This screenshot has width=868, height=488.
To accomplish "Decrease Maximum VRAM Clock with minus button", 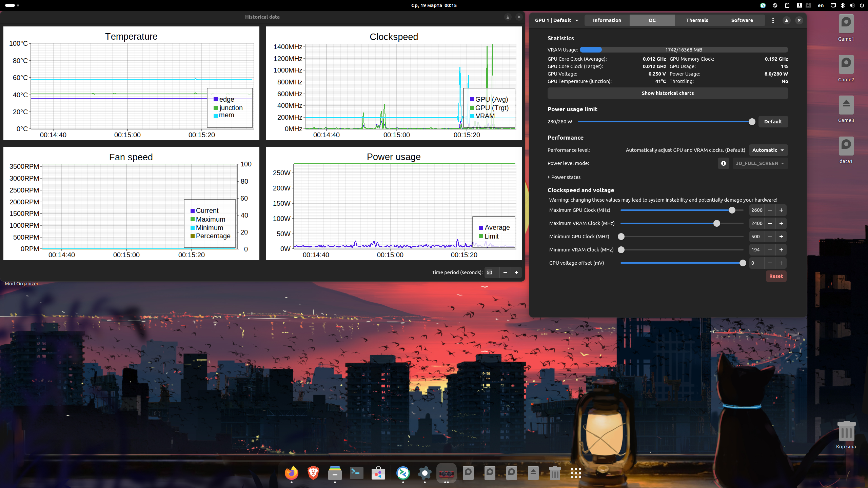I will [x=770, y=223].
